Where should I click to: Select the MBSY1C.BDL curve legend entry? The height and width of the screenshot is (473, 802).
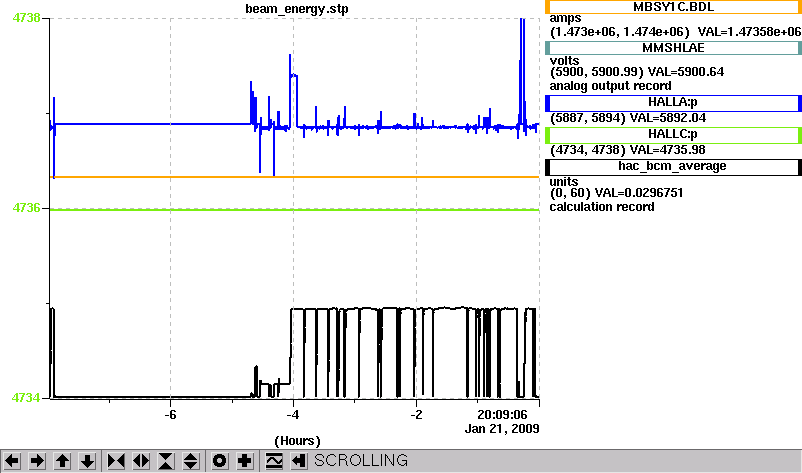click(x=673, y=7)
